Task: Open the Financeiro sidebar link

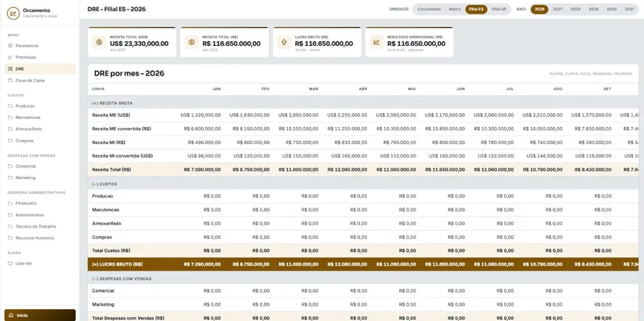Action: tap(40, 204)
